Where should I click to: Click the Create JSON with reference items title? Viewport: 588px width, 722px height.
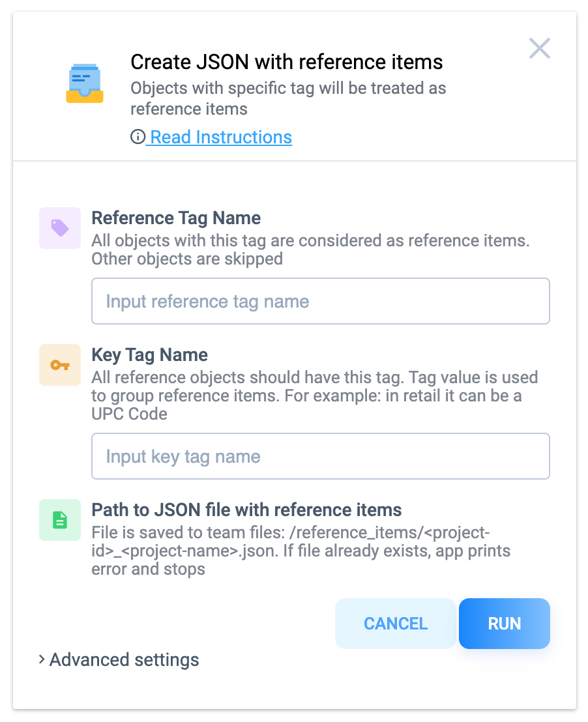287,62
